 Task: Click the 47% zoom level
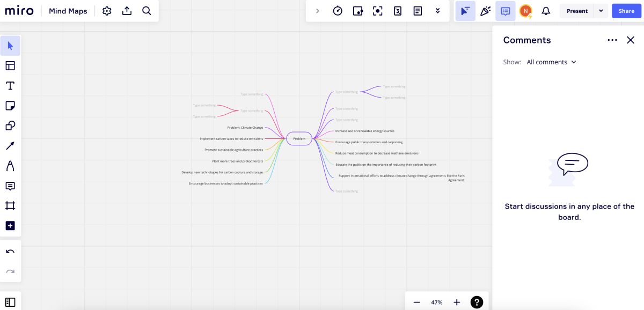tap(437, 302)
